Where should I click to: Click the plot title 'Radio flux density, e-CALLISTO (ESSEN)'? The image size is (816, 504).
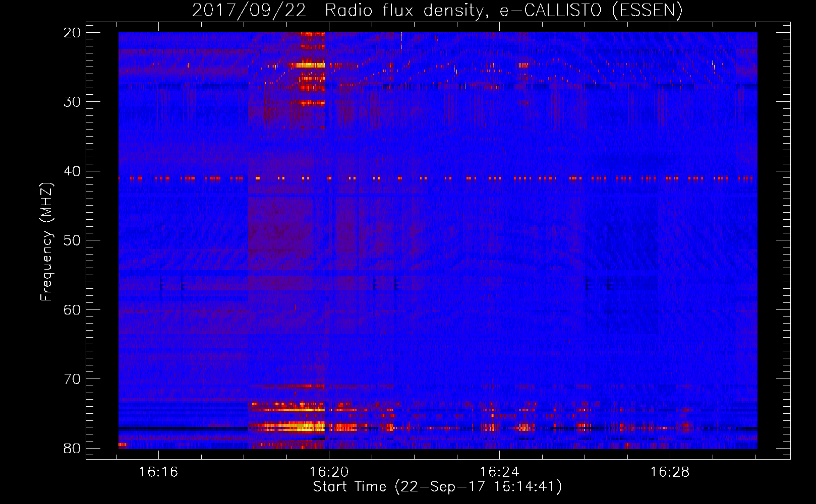pos(503,11)
